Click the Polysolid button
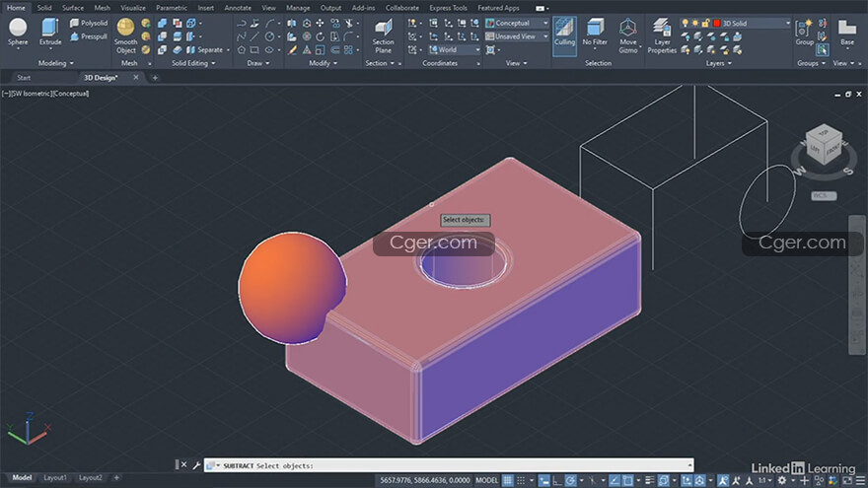The image size is (868, 488). [x=89, y=23]
